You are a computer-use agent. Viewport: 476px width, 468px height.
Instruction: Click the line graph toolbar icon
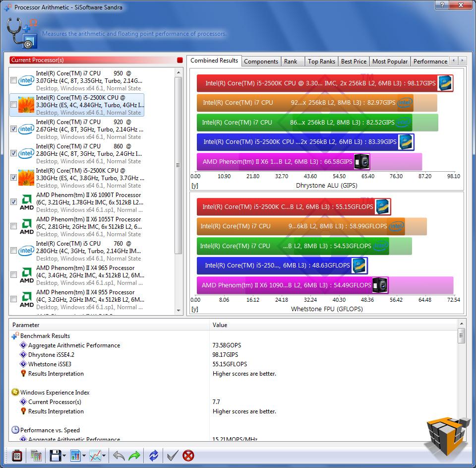point(95,456)
